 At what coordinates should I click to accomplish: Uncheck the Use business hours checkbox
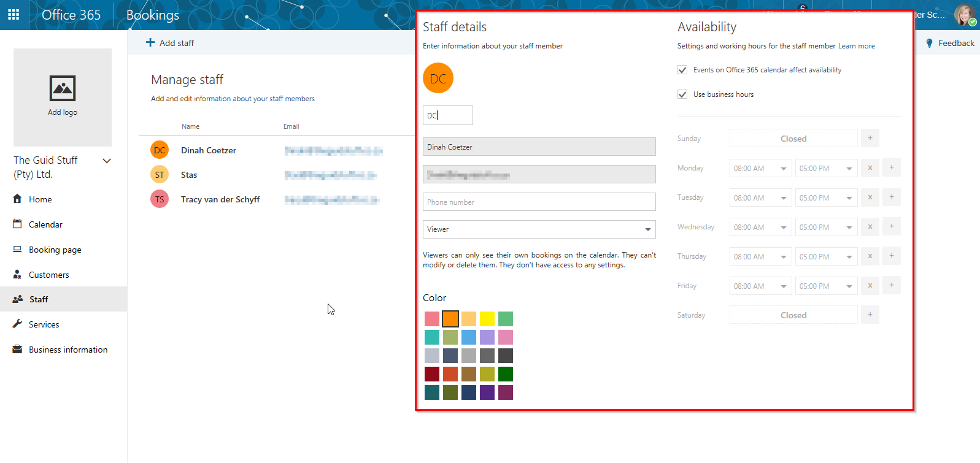click(682, 94)
